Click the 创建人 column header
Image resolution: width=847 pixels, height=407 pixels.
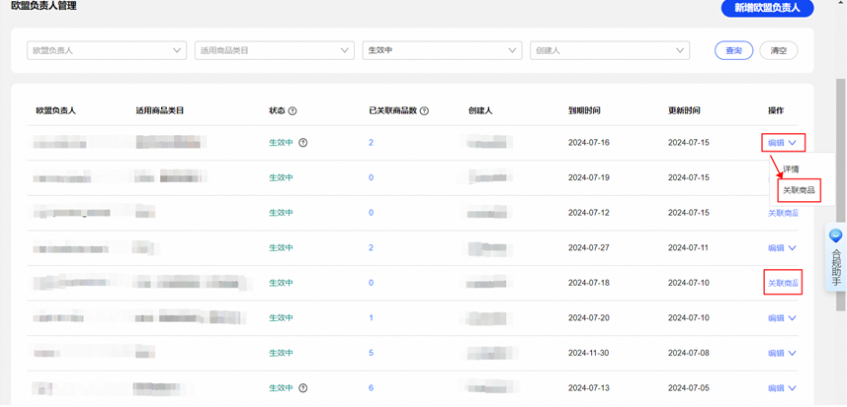point(481,111)
